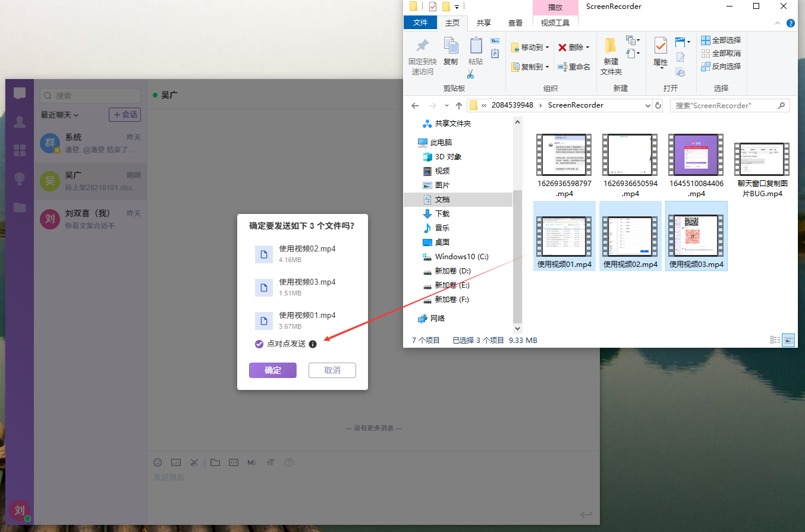
Task: Click the info icon beside 点对点发送
Action: point(313,344)
